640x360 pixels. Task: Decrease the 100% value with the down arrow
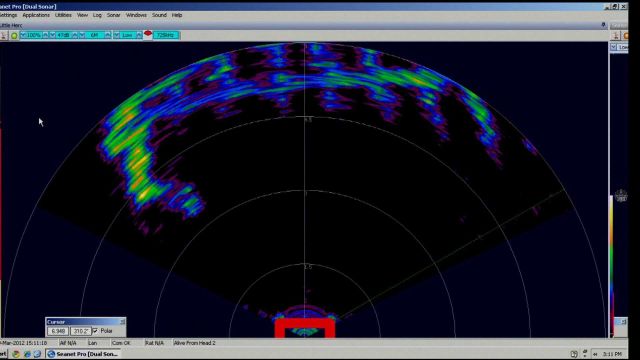coord(23,36)
